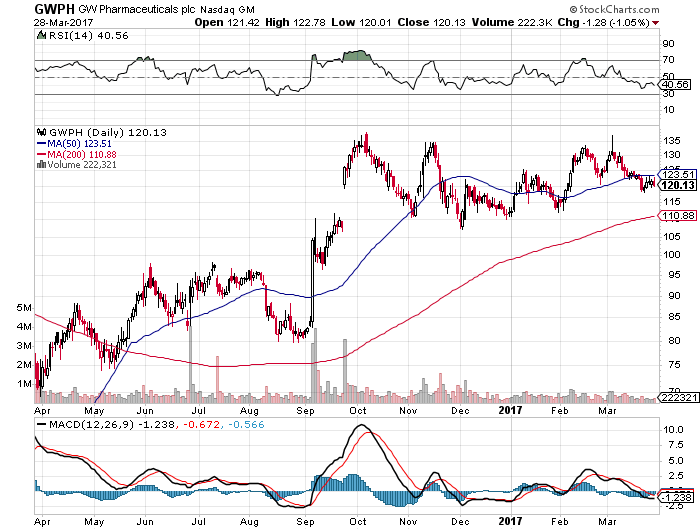Image resolution: width=700 pixels, height=530 pixels.
Task: Click the 2017 label on MACD axis
Action: click(x=510, y=521)
